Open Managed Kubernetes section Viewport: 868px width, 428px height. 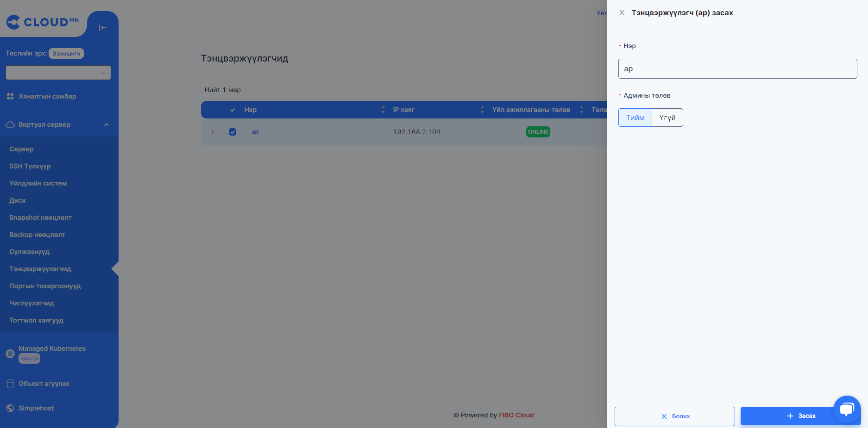(x=52, y=348)
